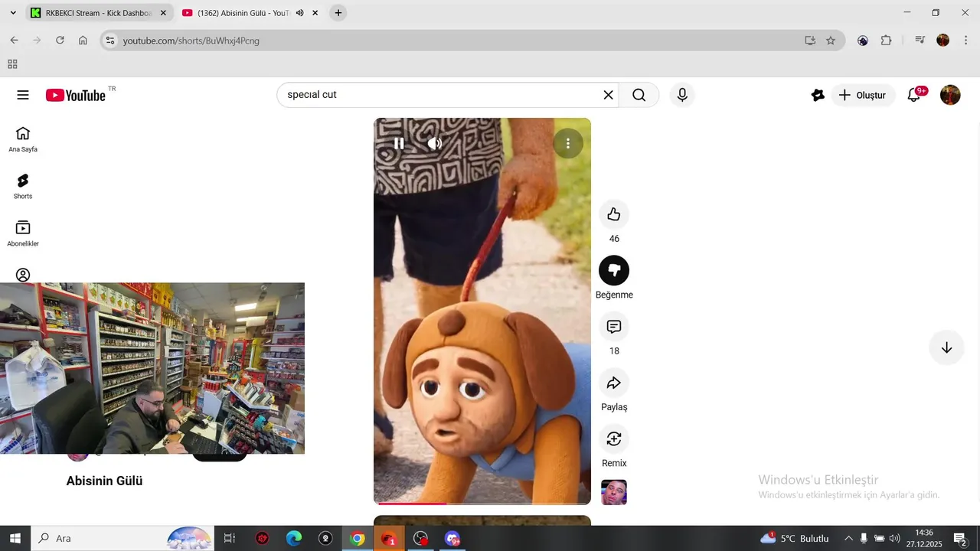Show hidden system tray icons

click(848, 538)
